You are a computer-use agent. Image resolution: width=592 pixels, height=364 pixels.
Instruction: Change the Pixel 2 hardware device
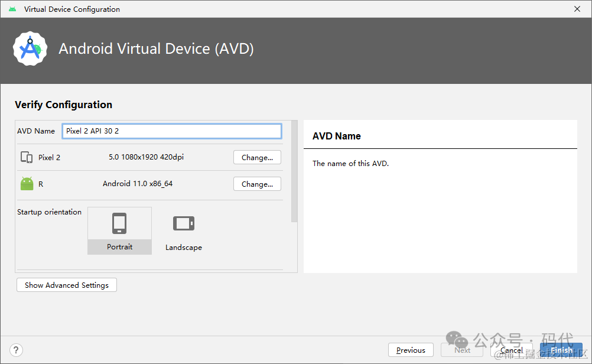click(x=257, y=157)
